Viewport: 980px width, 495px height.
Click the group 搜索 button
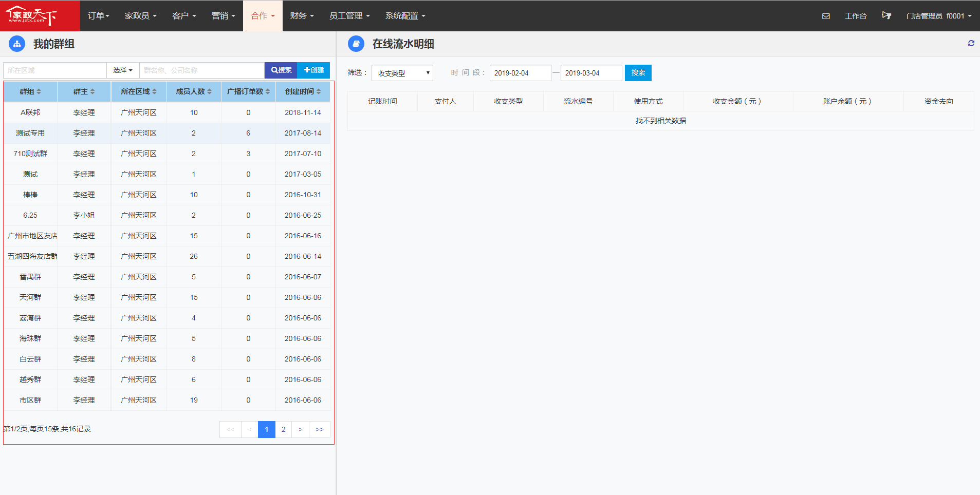tap(281, 70)
